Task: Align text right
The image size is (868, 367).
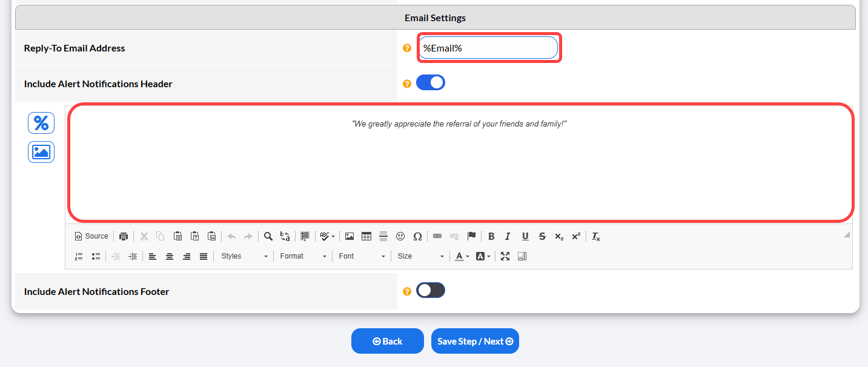Action: 187,256
